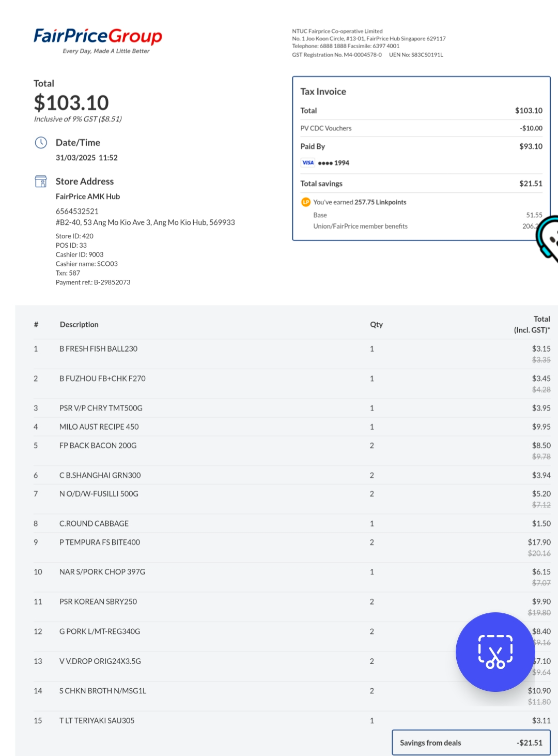Screen dimensions: 558x756
Task: Select item PSR V/P CHRY TMT500G
Action: tap(101, 408)
